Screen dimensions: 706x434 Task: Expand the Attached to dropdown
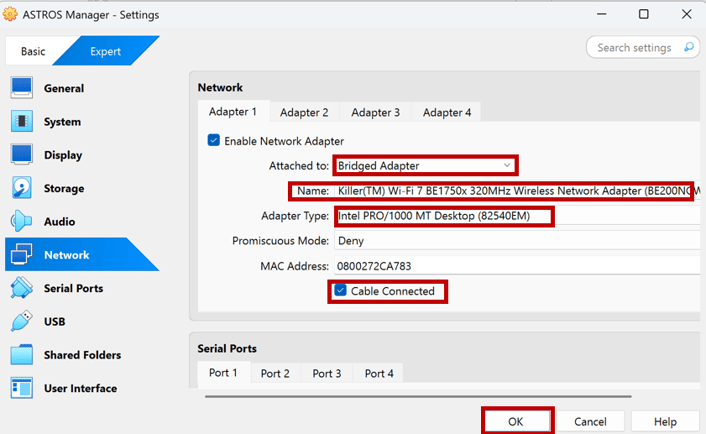(x=426, y=165)
